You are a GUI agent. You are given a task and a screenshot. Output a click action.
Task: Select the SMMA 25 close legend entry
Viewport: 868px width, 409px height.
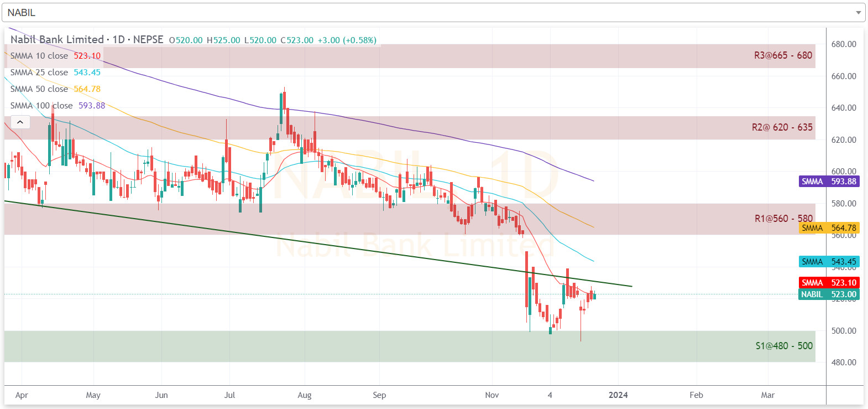pyautogui.click(x=55, y=73)
